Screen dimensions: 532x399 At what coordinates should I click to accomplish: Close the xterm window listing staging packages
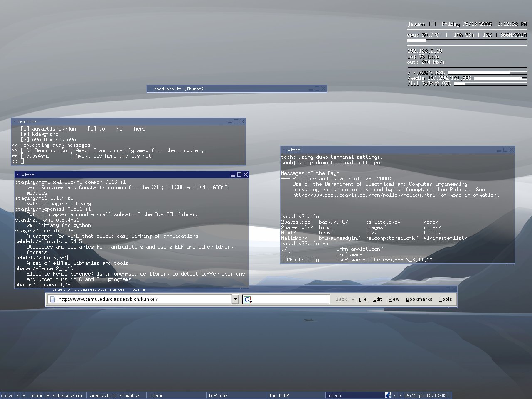246,175
